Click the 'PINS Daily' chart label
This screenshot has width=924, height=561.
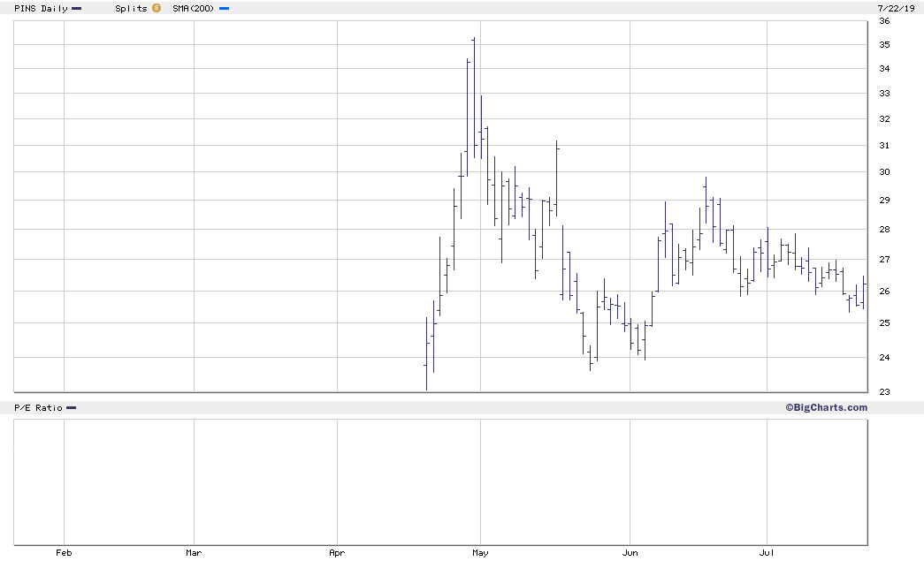[41, 8]
